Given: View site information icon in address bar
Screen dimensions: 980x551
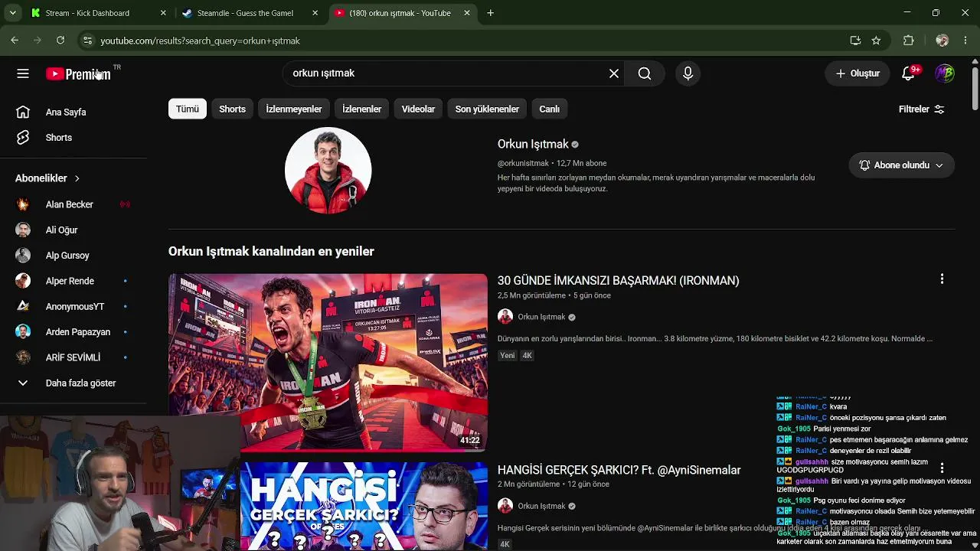Looking at the screenshot, I should (x=87, y=41).
